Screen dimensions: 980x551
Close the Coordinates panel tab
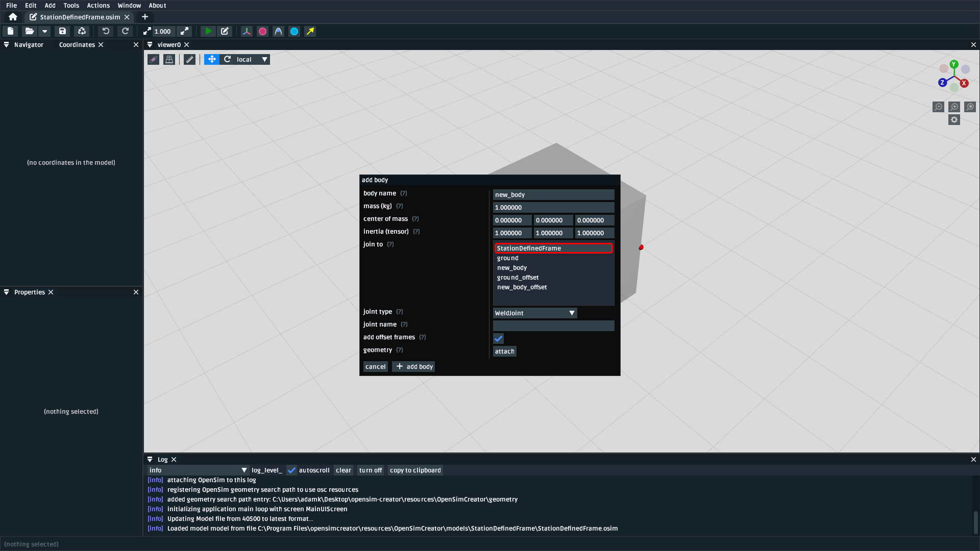point(101,45)
